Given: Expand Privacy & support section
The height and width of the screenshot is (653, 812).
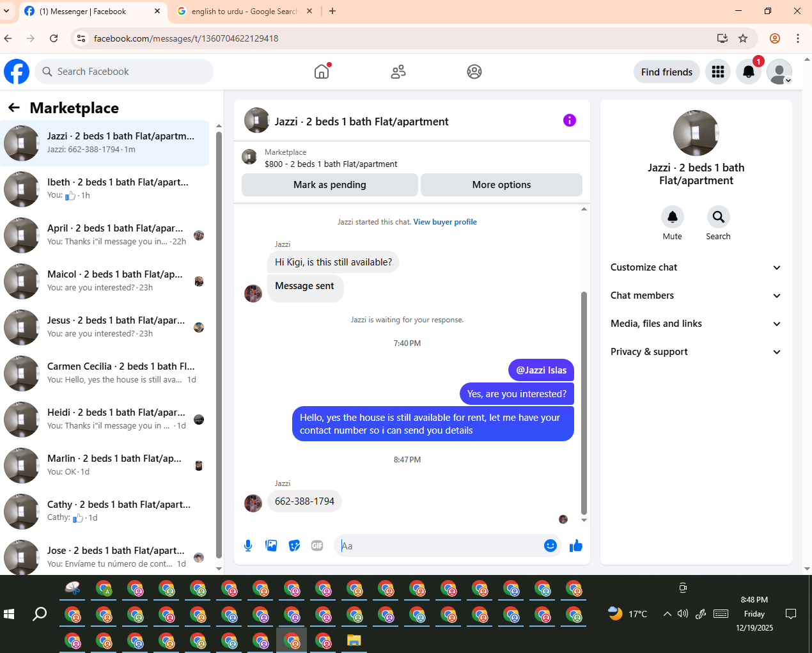Looking at the screenshot, I should 696,352.
